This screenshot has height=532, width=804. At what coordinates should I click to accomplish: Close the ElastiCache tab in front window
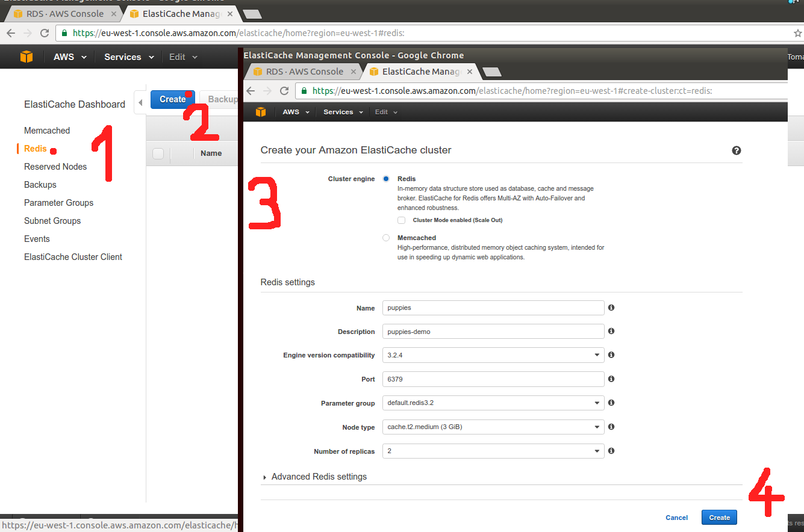pos(469,72)
